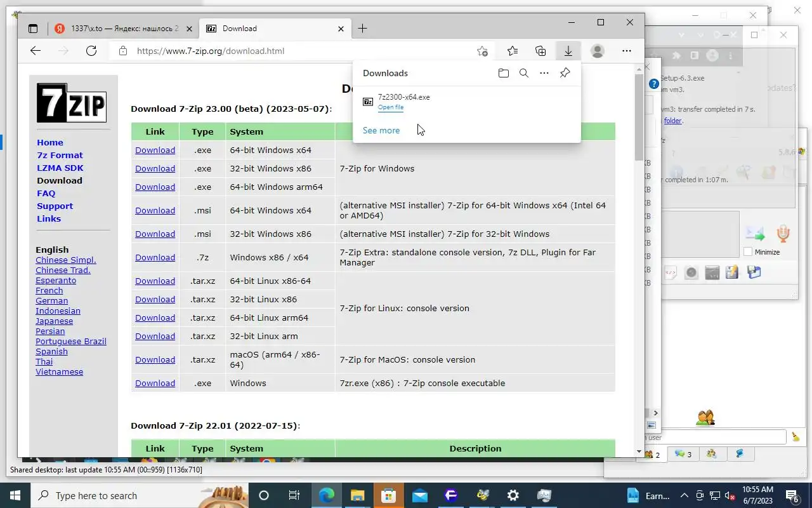Click the page vertical scrollbar thumb
Image resolution: width=812 pixels, height=508 pixels.
tap(639, 117)
